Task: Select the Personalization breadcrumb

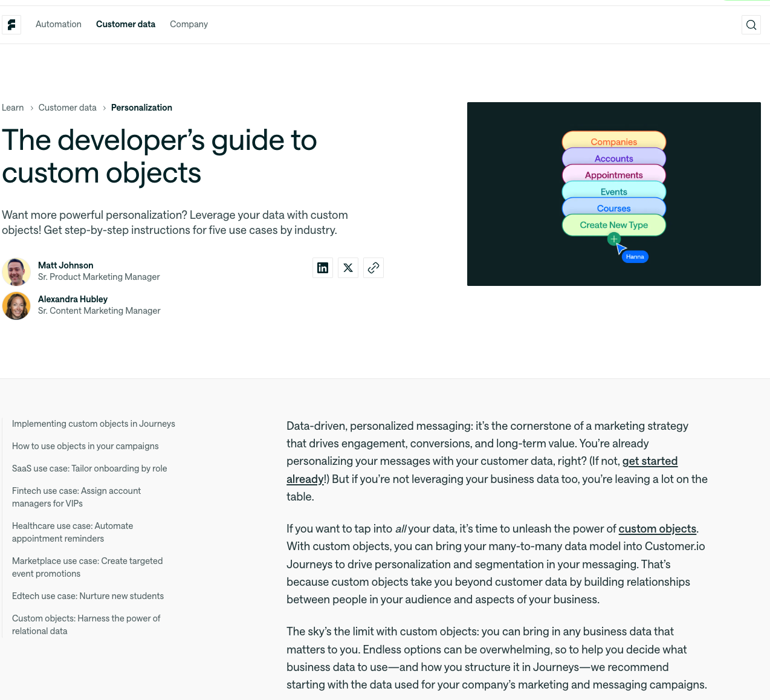Action: [x=141, y=108]
